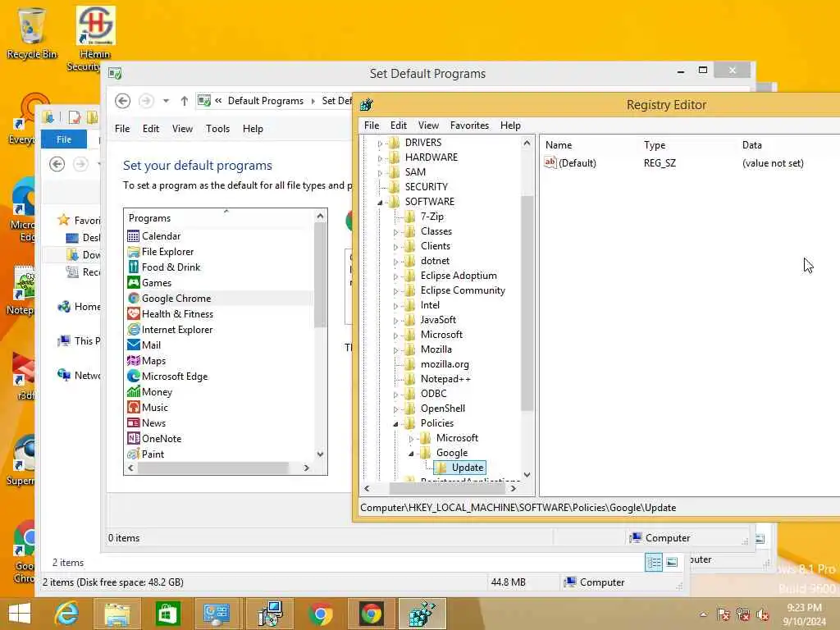Image resolution: width=840 pixels, height=630 pixels.
Task: Select the 7-Zip registry key
Action: coord(431,217)
